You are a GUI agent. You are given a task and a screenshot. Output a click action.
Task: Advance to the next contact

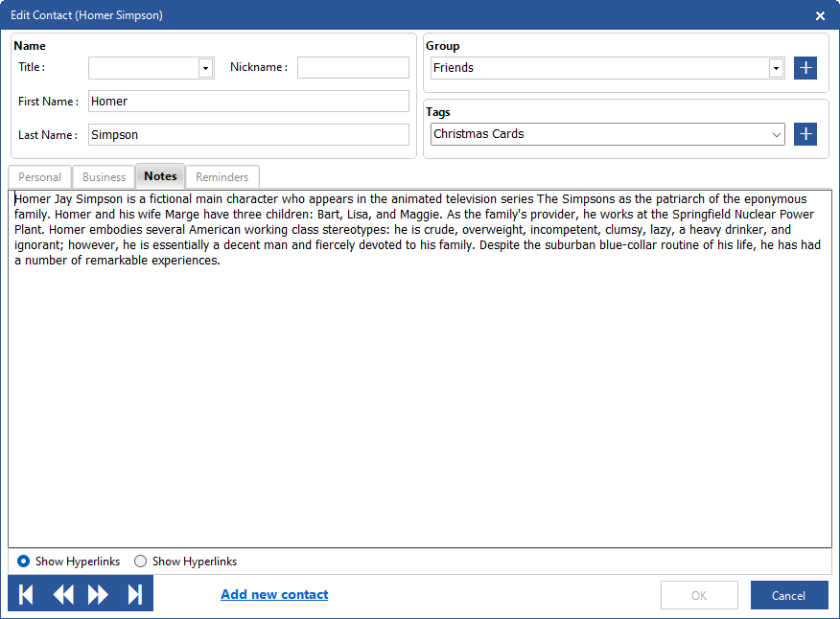pos(98,595)
